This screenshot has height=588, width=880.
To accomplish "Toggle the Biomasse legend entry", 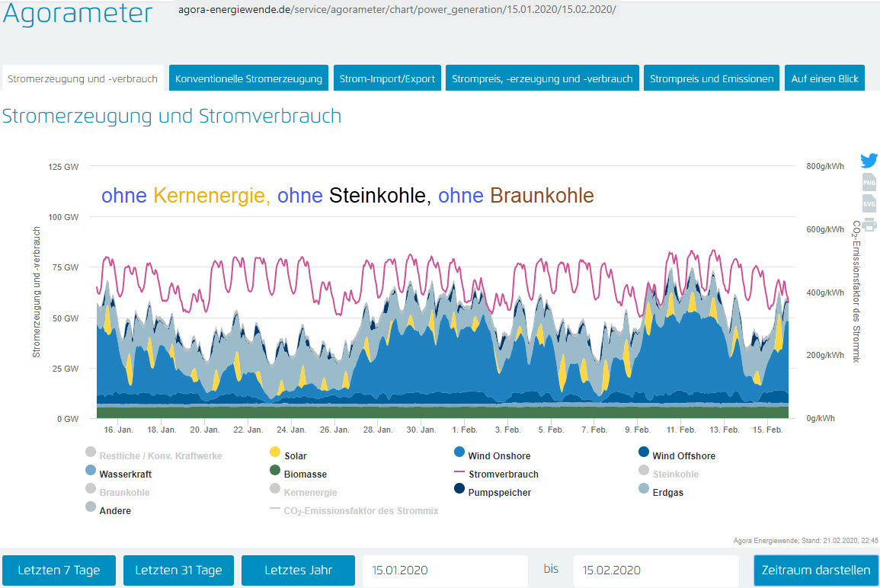I will tap(305, 474).
